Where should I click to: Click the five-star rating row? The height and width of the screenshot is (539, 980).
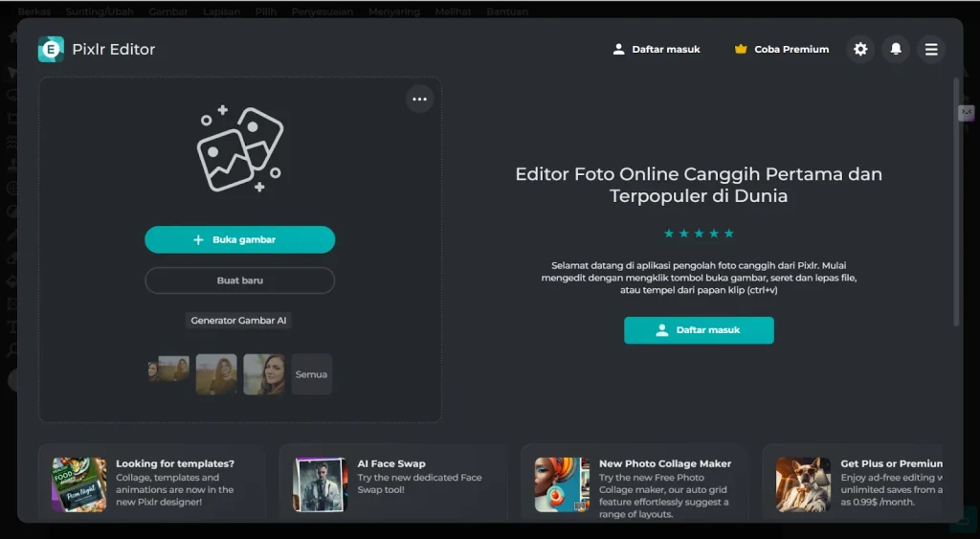[699, 234]
